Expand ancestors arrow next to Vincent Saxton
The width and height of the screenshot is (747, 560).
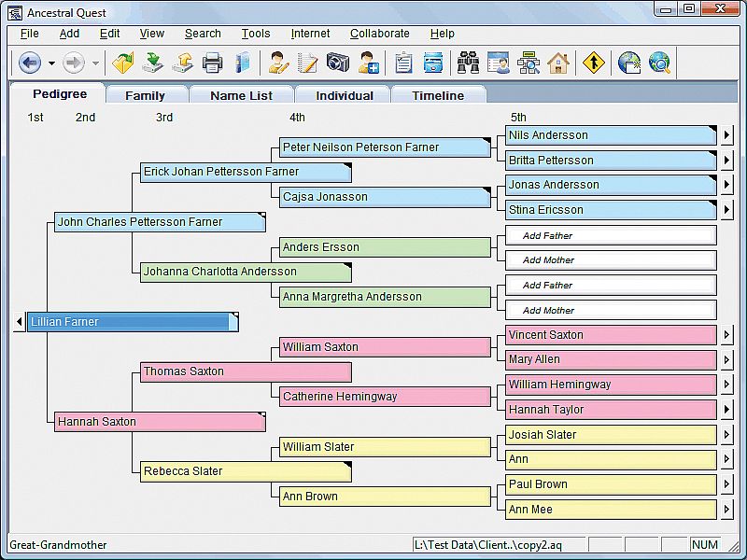pos(726,335)
